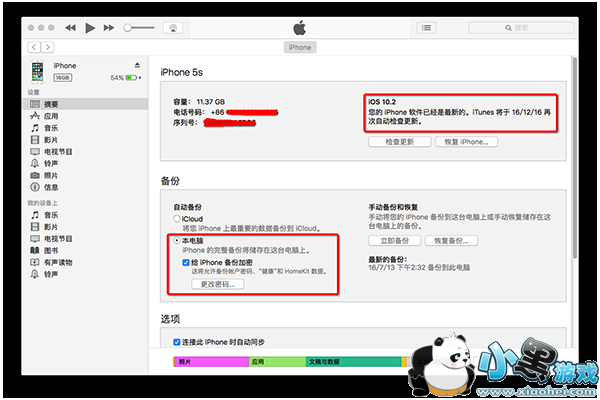Click the search field

pos(521,28)
